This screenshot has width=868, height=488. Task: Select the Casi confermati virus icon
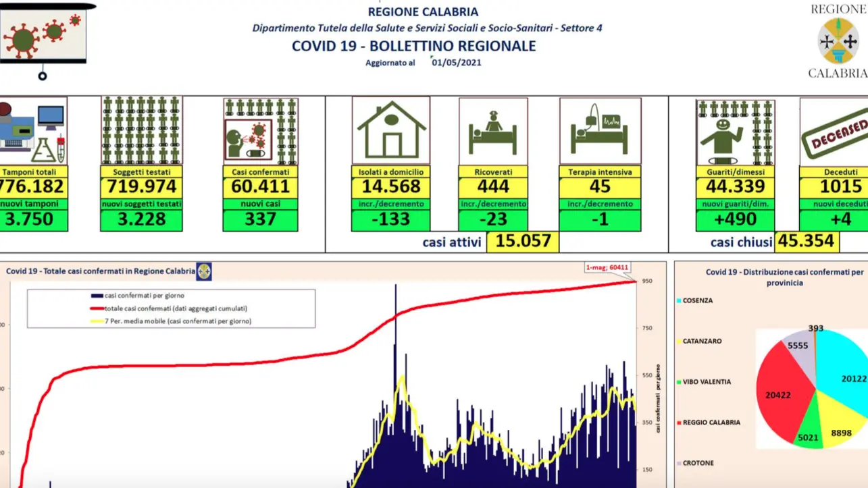(x=261, y=131)
